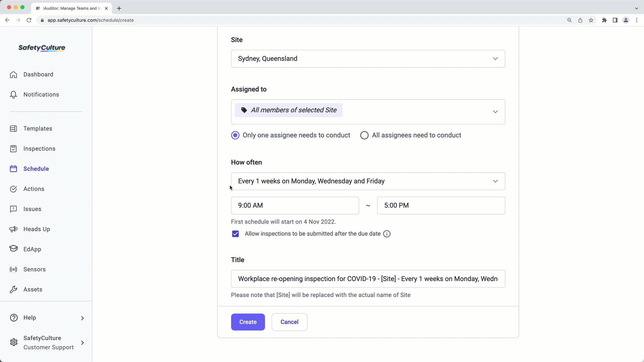Select 'Only one assignee needs to conduct'
This screenshot has height=362, width=644.
tap(235, 135)
